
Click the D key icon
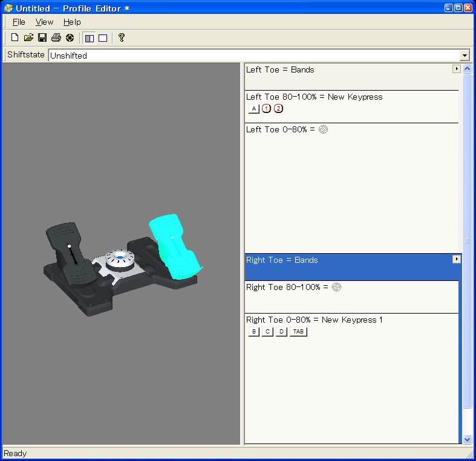point(281,332)
